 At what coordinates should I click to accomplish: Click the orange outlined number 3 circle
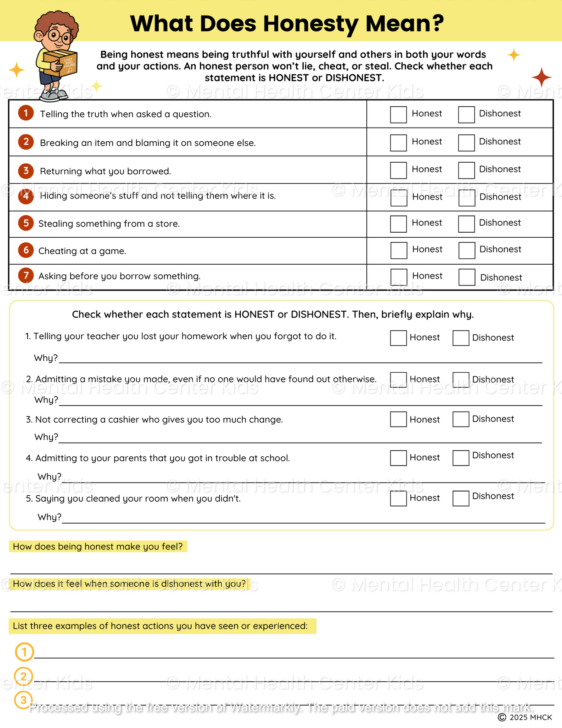pos(23,700)
